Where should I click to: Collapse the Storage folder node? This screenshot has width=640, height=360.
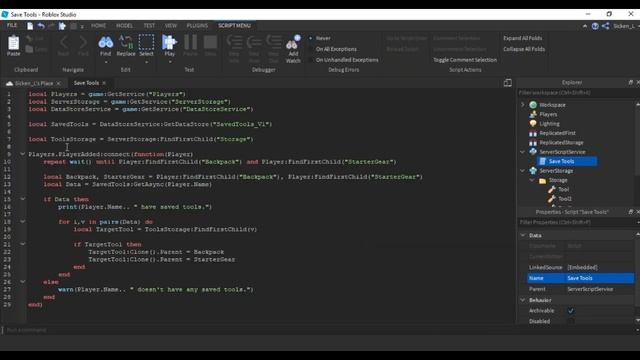coord(532,180)
